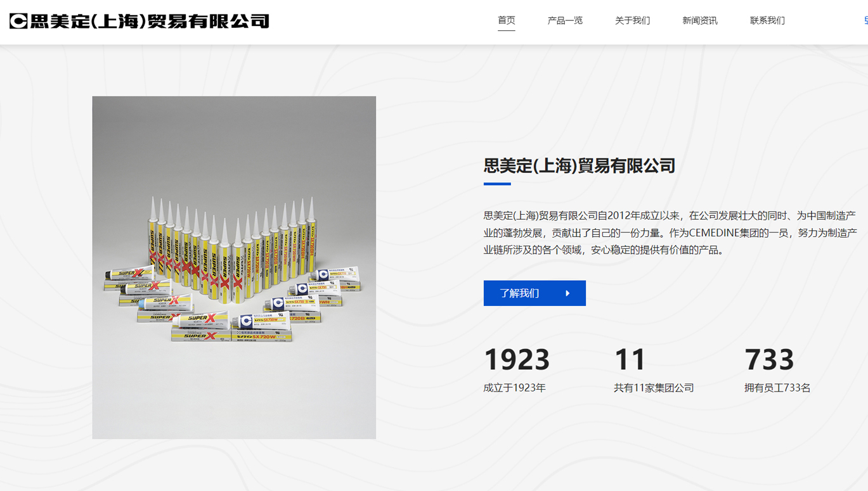Click the 思美定(上海)贸易有限公司 section heading
The width and height of the screenshot is (868, 491).
(580, 166)
